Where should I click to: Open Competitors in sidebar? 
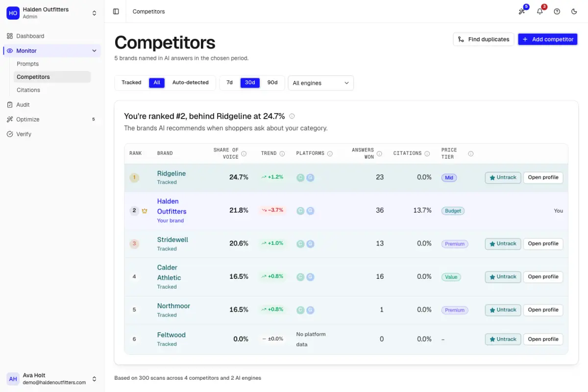pyautogui.click(x=52, y=77)
